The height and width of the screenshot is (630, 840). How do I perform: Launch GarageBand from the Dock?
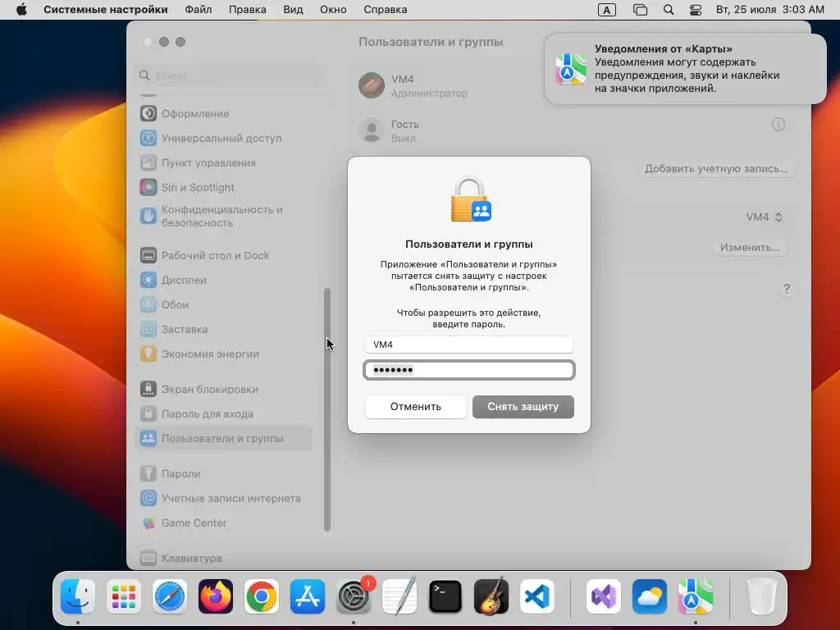[x=491, y=596]
